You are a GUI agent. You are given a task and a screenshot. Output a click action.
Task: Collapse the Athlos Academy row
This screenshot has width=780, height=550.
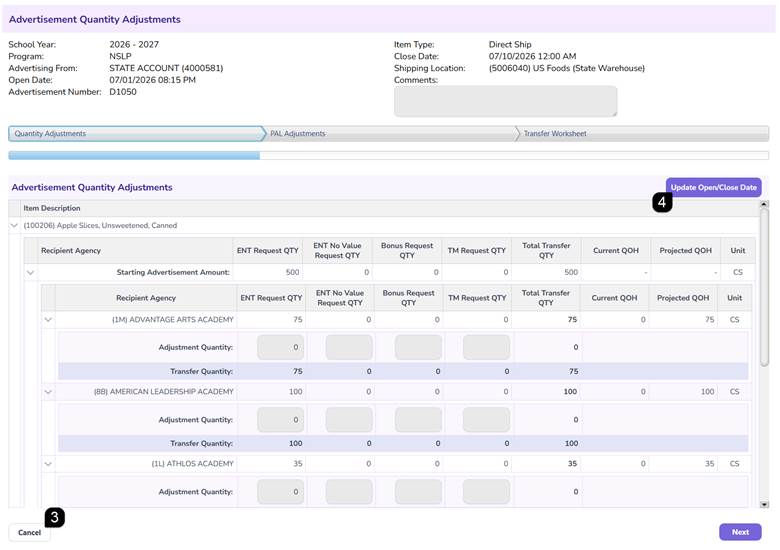click(48, 464)
